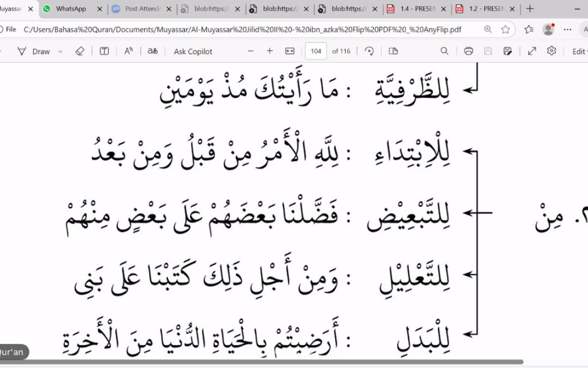Click the horizontal scrollbar at the bottom
Image resolution: width=588 pixels, height=368 pixels.
[x=261, y=363]
